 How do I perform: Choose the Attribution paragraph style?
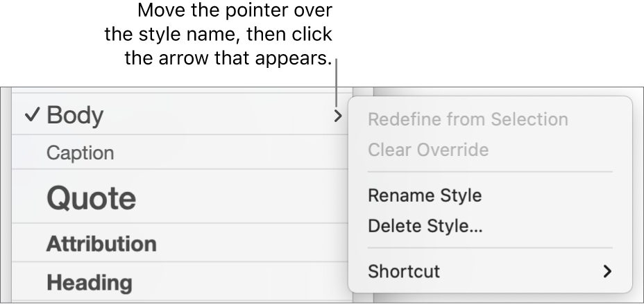tap(101, 244)
